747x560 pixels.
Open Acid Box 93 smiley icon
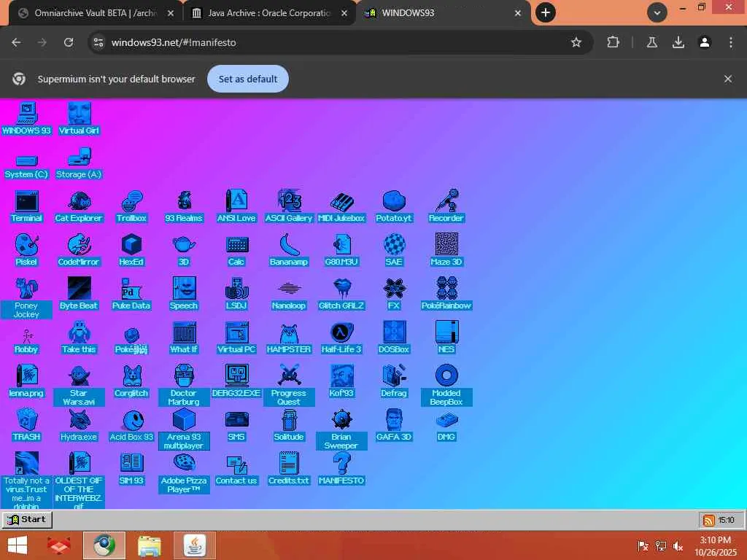coord(131,425)
